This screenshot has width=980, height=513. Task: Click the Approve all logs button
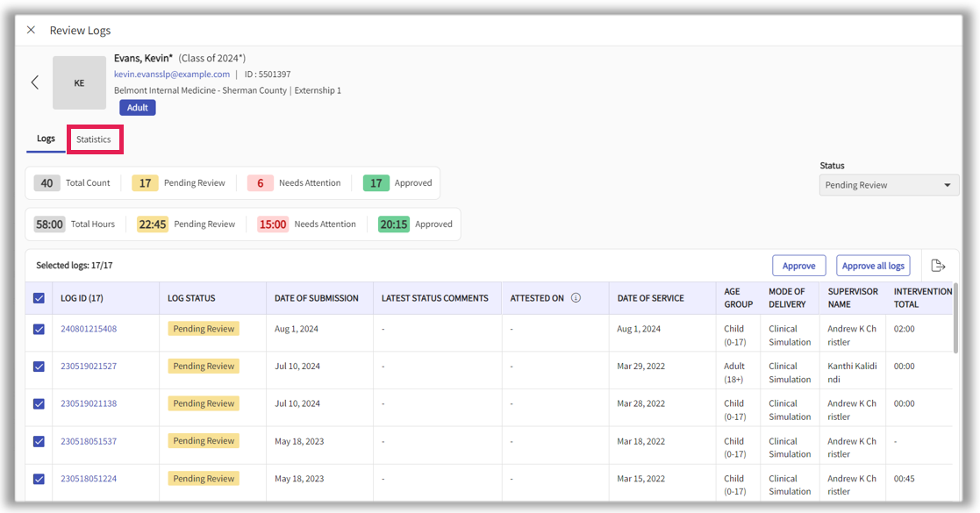point(872,266)
